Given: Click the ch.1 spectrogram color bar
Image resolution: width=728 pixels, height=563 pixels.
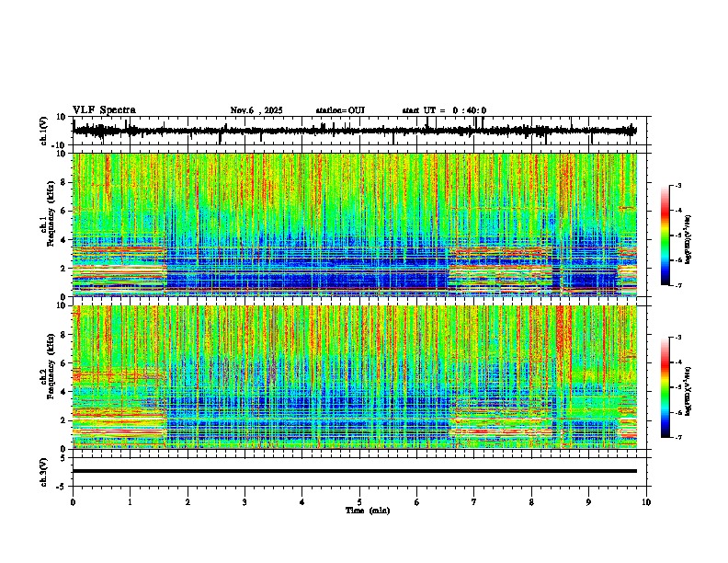Looking at the screenshot, I should 665,236.
